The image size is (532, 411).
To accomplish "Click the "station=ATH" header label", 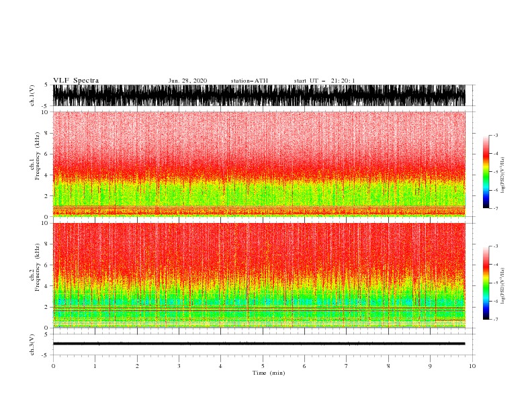I will coord(249,81).
